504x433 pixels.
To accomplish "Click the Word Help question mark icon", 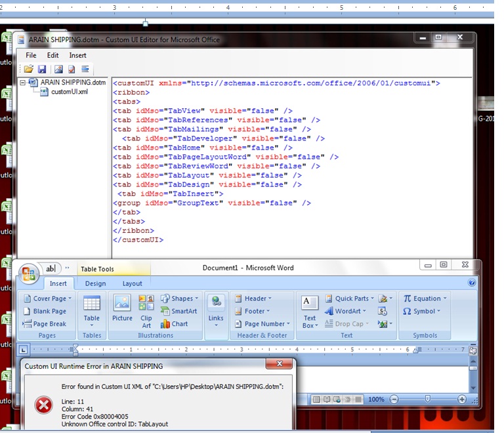I will [x=472, y=283].
